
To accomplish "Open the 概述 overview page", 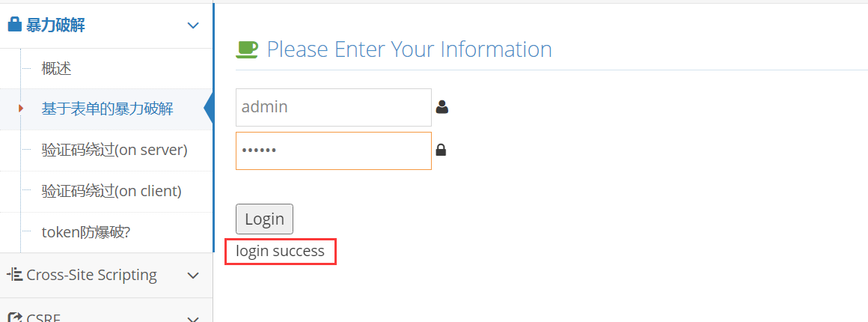I will click(x=57, y=69).
